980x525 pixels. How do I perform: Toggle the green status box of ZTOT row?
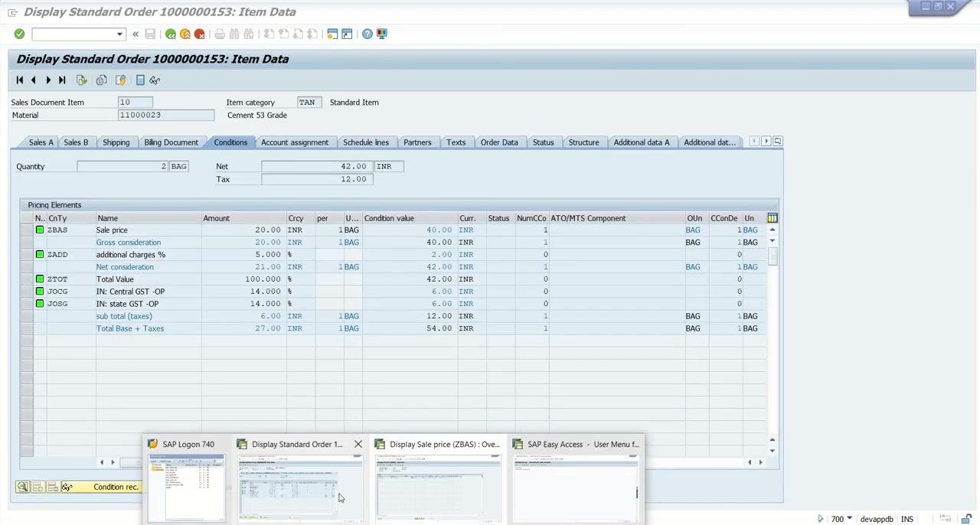40,279
